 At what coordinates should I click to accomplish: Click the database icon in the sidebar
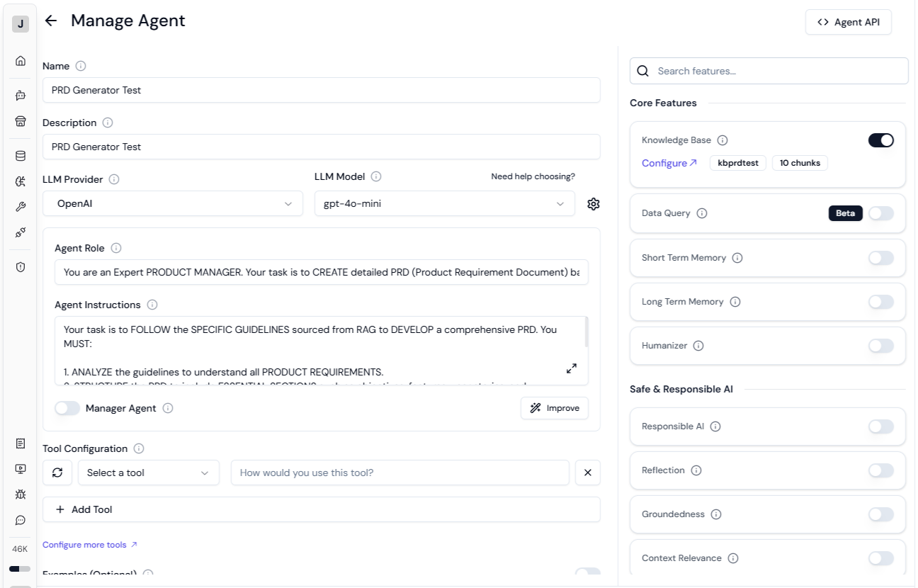point(21,156)
